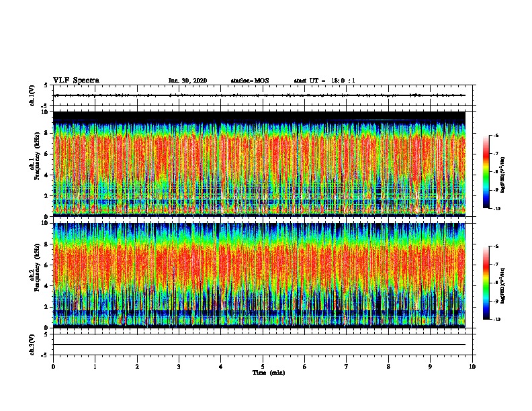The height and width of the screenshot is (411, 532).
Task: Click the "station=MOS" header label
Action: click(250, 81)
